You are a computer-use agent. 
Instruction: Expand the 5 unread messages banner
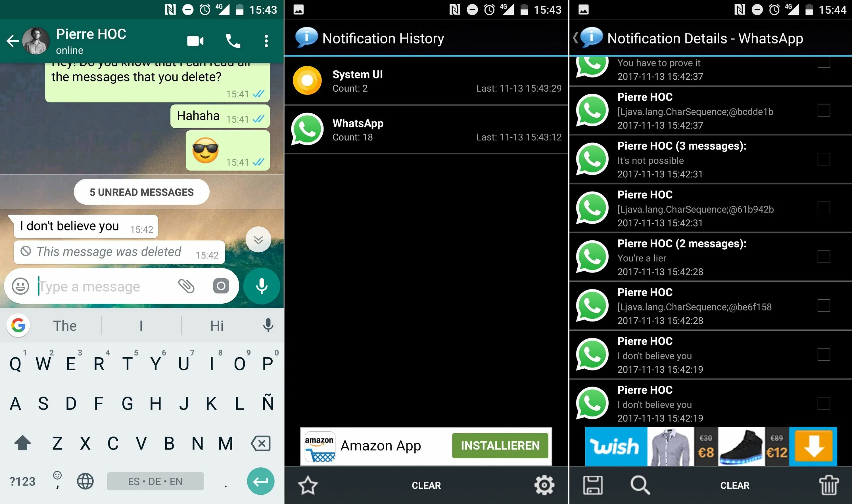tap(141, 192)
